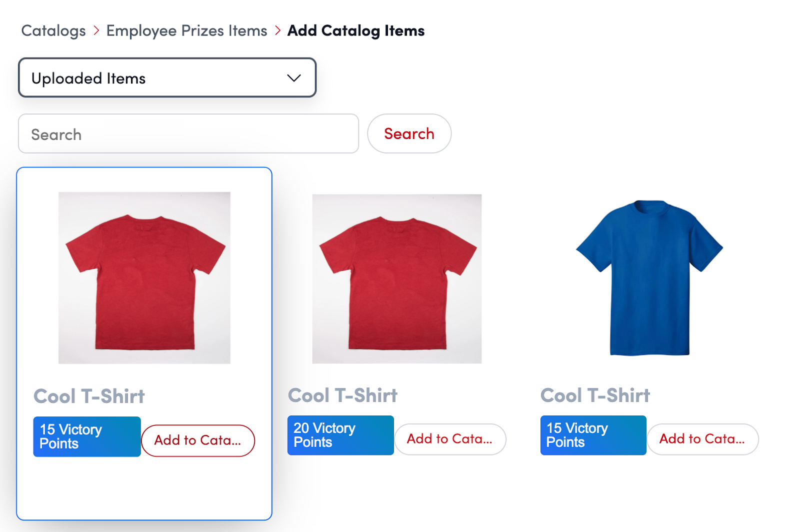Image resolution: width=800 pixels, height=532 pixels.
Task: Click Cool T-Shirt title in highlighted card
Action: click(89, 396)
